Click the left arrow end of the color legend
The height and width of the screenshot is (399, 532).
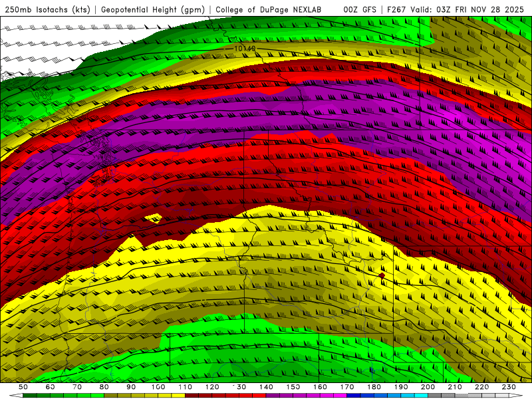point(16,395)
